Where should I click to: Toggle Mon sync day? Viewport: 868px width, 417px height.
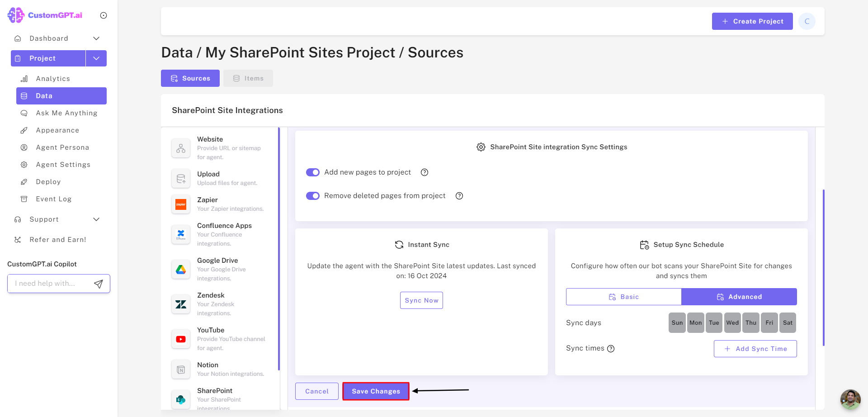(696, 323)
